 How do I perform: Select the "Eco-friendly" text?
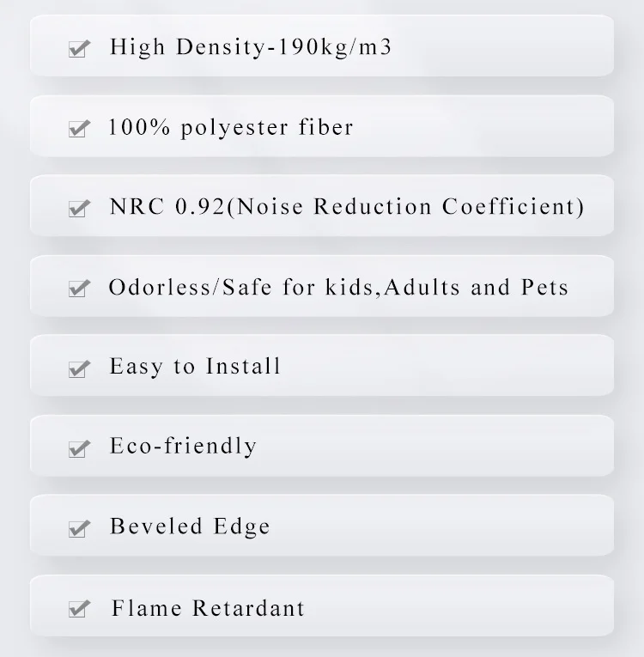tap(183, 447)
